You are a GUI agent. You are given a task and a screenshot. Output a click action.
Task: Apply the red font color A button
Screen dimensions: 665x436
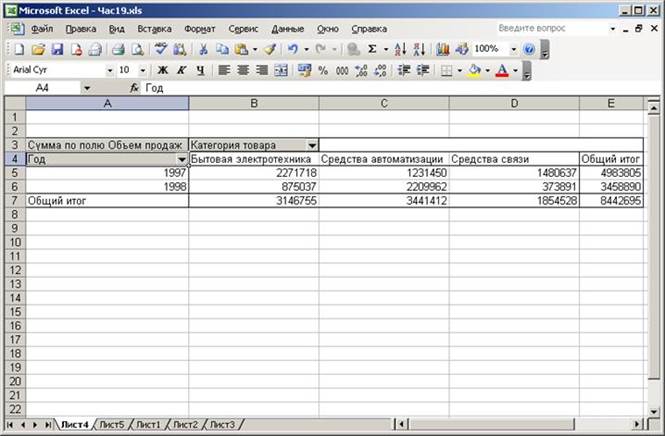tap(502, 70)
